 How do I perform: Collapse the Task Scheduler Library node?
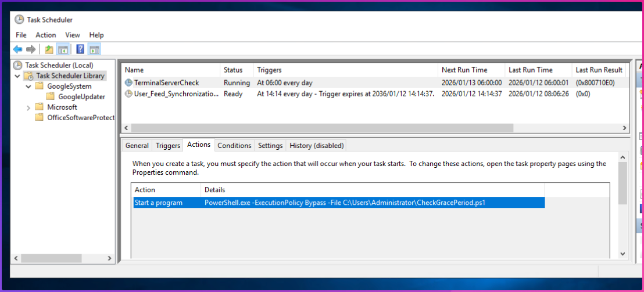pyautogui.click(x=17, y=76)
